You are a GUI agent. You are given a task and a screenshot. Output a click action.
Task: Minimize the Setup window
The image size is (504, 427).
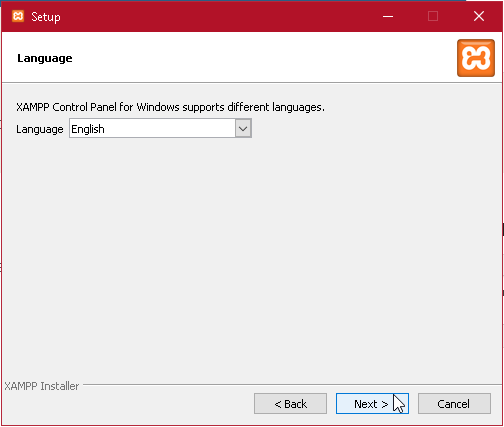pyautogui.click(x=388, y=16)
